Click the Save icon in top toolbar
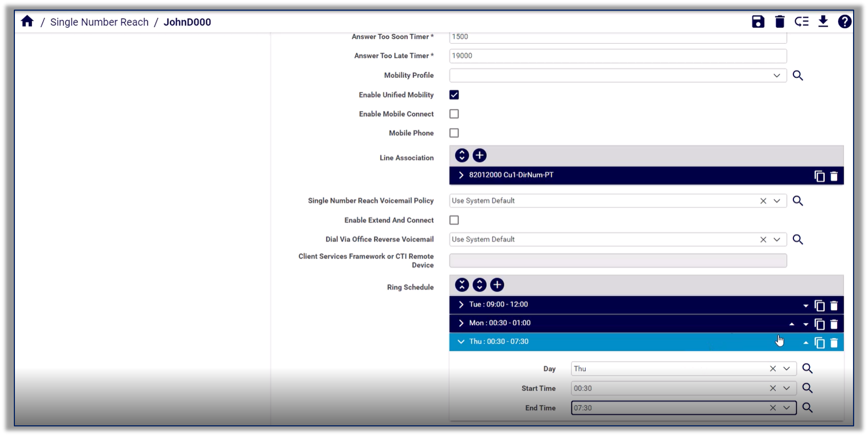The image size is (868, 436). coord(758,22)
